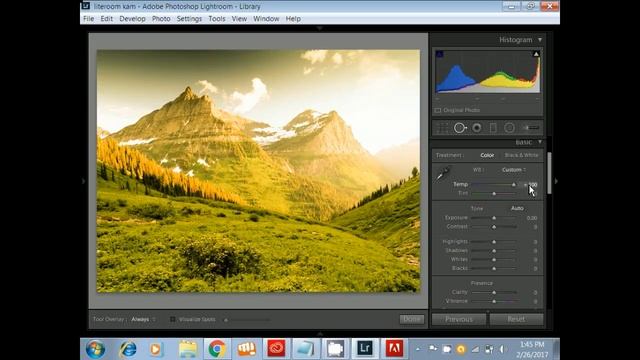Select the Crop Overlay grid tool

tap(442, 128)
